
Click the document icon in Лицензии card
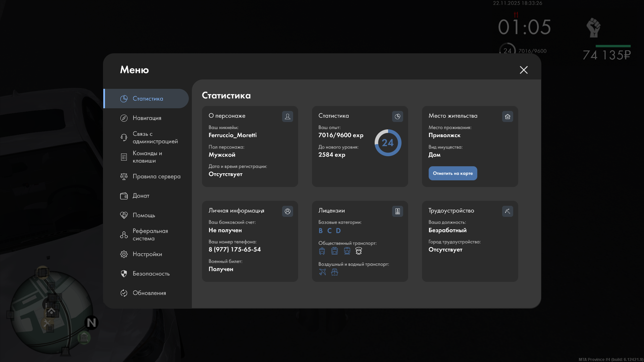(397, 211)
